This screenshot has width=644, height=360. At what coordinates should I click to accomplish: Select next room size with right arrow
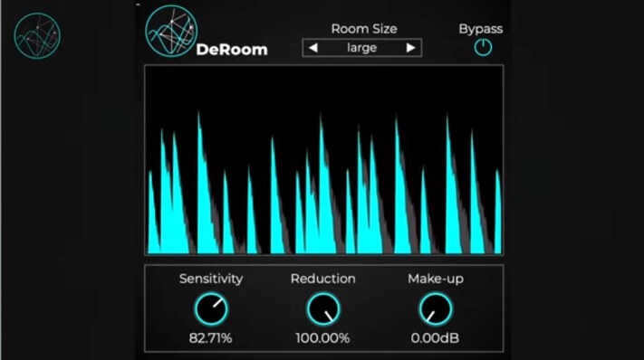point(410,48)
